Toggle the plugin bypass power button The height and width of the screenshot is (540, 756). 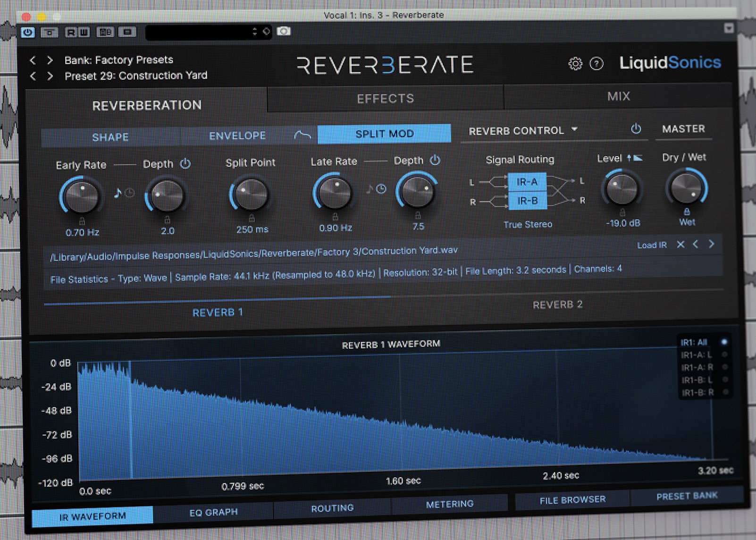[28, 32]
